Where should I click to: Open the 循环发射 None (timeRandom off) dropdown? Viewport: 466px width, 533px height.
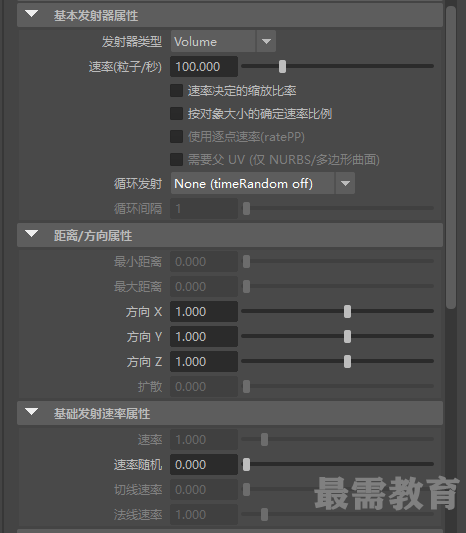coord(262,183)
